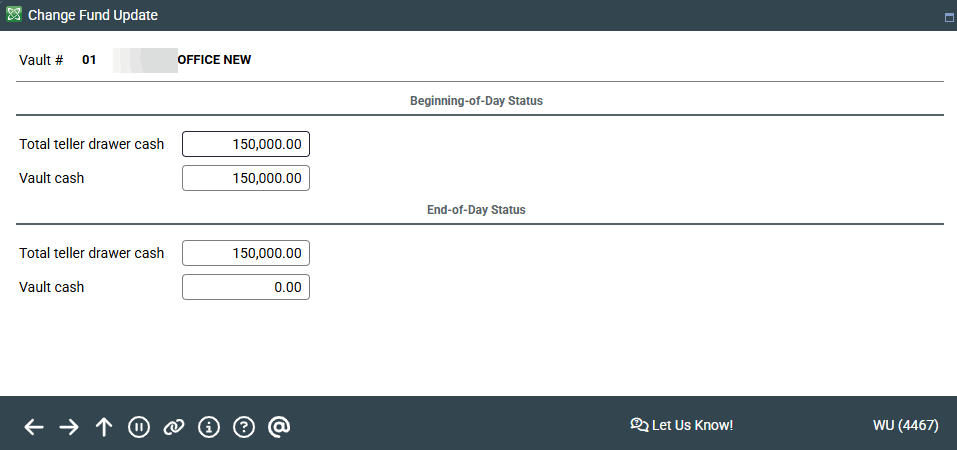The width and height of the screenshot is (957, 450).
Task: Click the Beginning-of-Day Status heading
Action: (476, 101)
